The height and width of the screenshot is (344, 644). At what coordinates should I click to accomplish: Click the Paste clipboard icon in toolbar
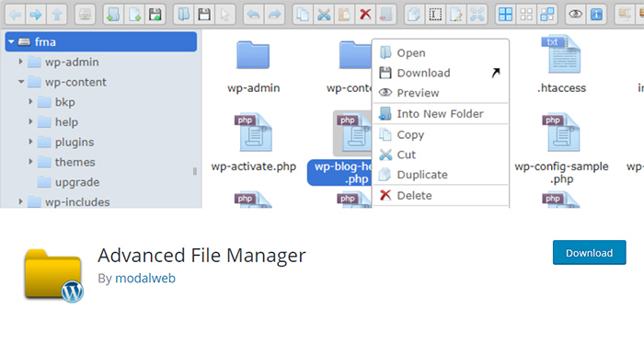coord(345,15)
